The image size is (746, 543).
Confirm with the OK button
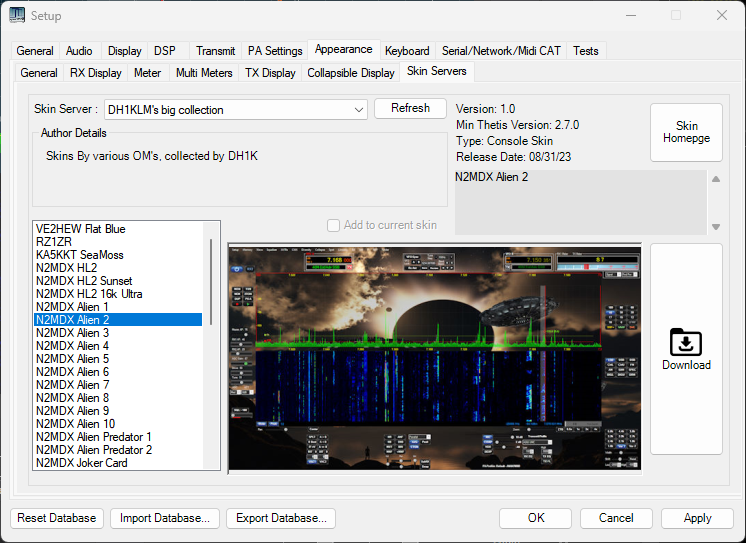pos(536,518)
